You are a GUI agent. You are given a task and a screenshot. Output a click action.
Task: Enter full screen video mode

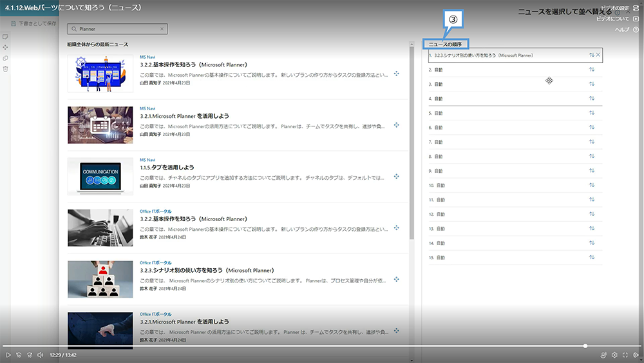click(625, 355)
